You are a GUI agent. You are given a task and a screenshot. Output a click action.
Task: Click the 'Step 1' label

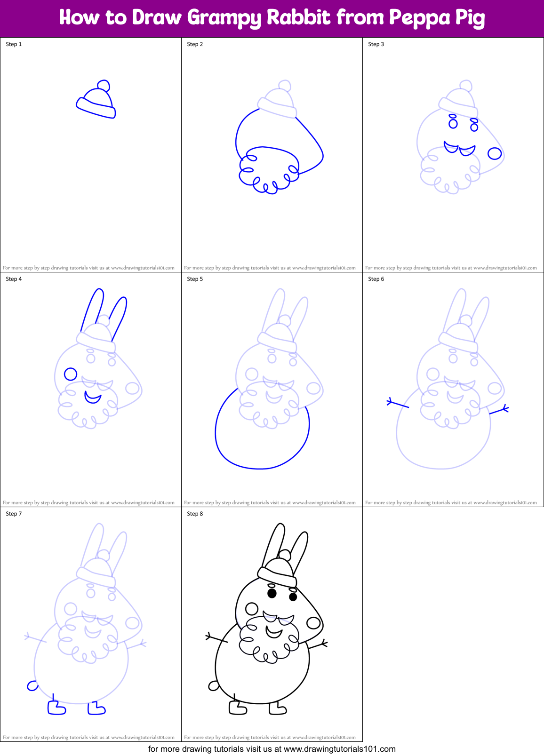coord(14,44)
